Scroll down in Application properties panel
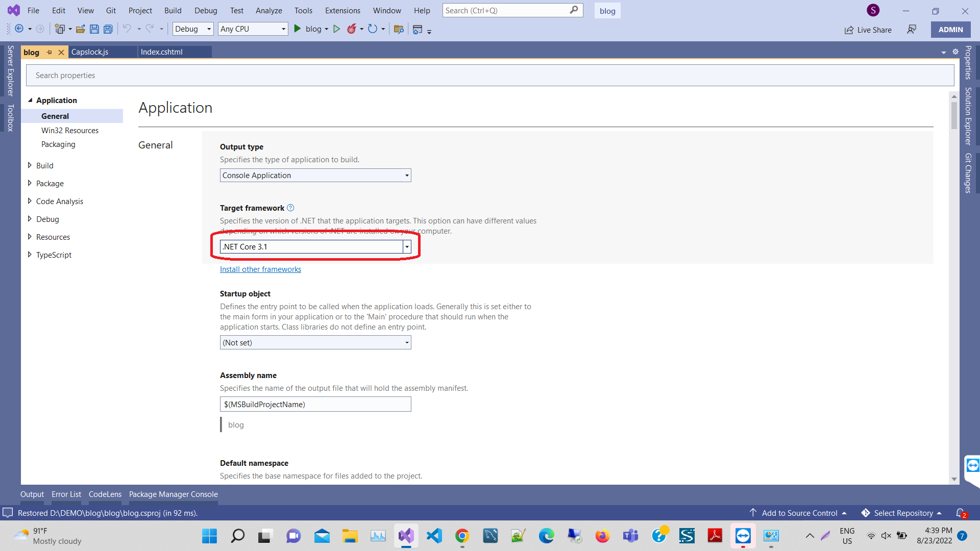The height and width of the screenshot is (551, 980). tap(954, 480)
